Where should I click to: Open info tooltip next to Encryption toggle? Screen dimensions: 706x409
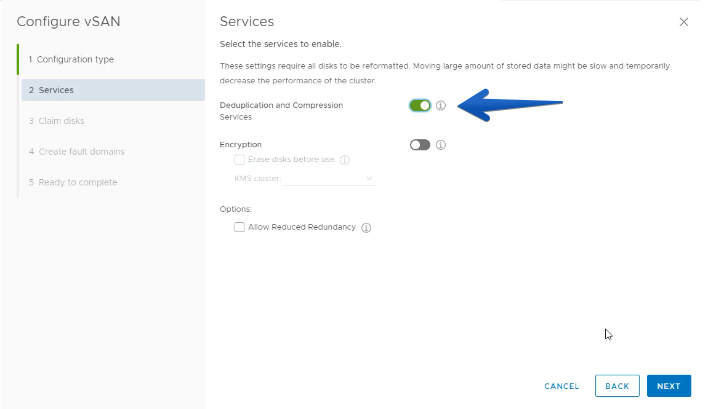pos(440,145)
